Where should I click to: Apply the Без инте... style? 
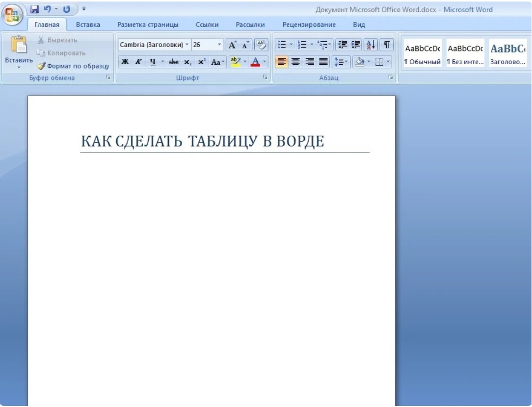click(465, 53)
